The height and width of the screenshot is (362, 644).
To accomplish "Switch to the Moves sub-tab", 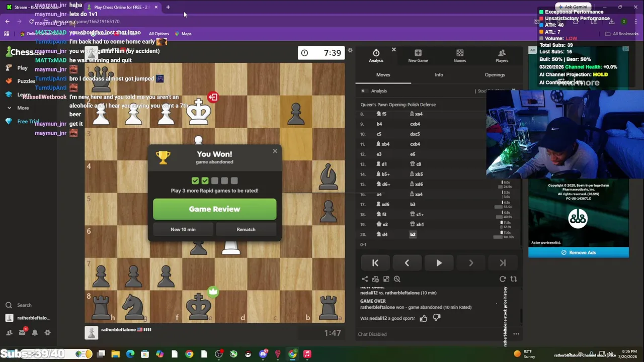I will [383, 75].
